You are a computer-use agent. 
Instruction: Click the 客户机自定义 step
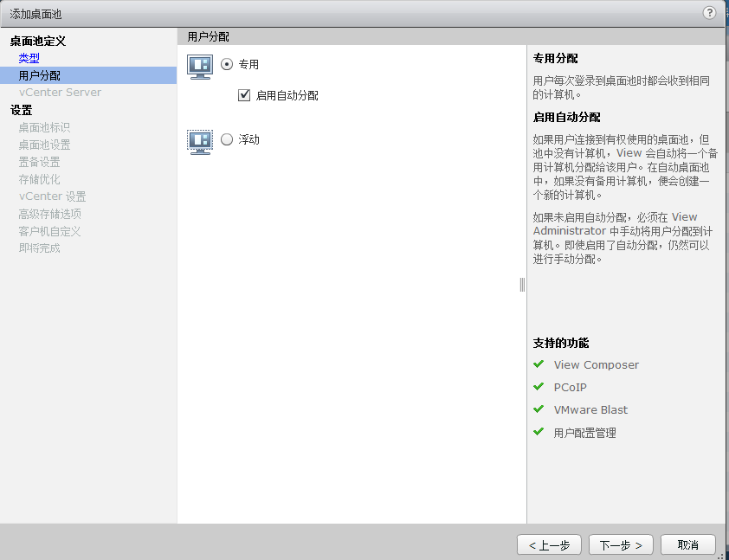coord(49,231)
